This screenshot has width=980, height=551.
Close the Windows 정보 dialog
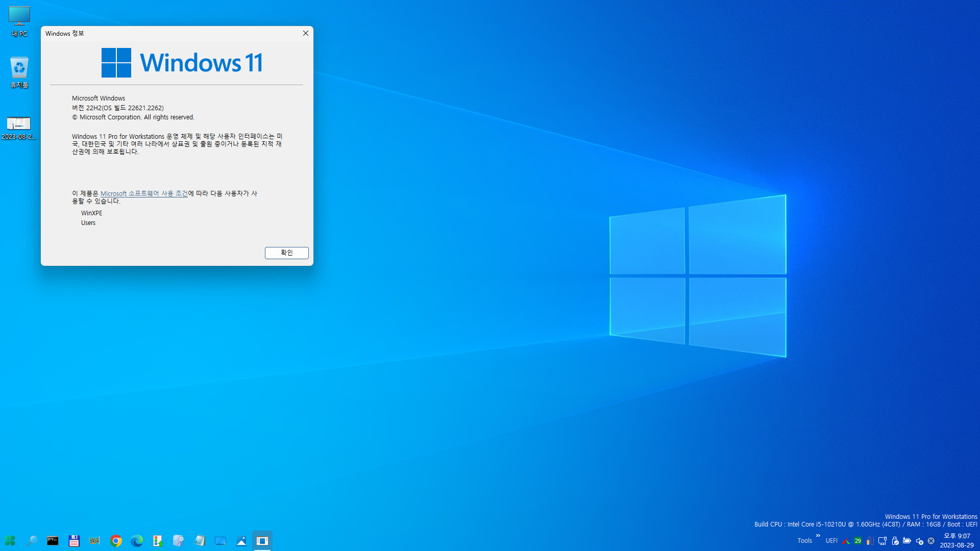[305, 33]
